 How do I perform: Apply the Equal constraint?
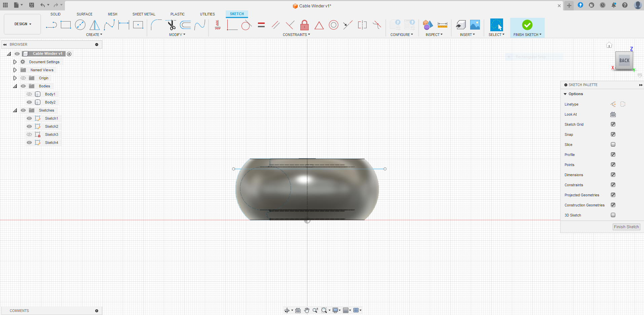[x=261, y=25]
